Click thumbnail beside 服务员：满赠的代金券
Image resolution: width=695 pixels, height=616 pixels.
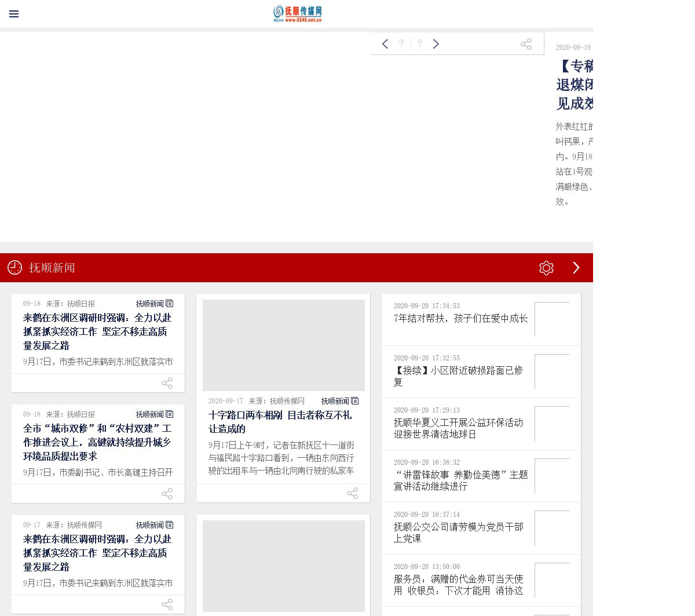click(x=552, y=580)
